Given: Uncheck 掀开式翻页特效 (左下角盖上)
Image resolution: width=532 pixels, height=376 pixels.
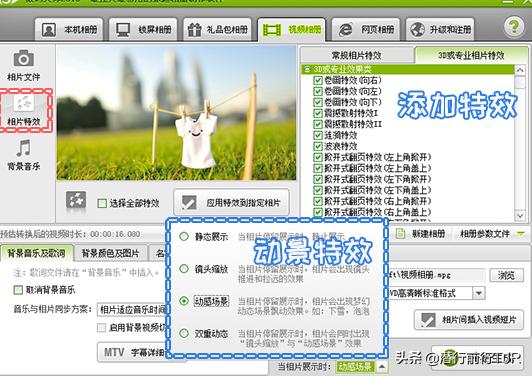Looking at the screenshot, I should [318, 190].
